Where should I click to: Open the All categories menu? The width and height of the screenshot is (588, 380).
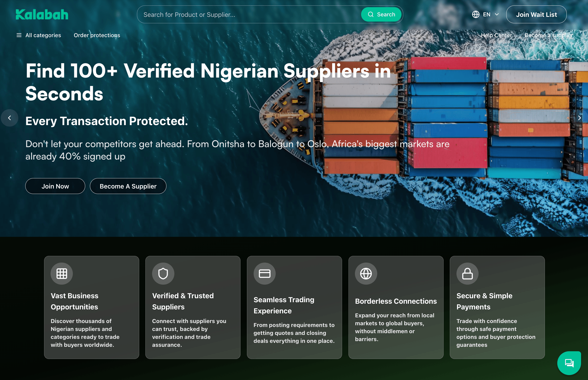[43, 35]
